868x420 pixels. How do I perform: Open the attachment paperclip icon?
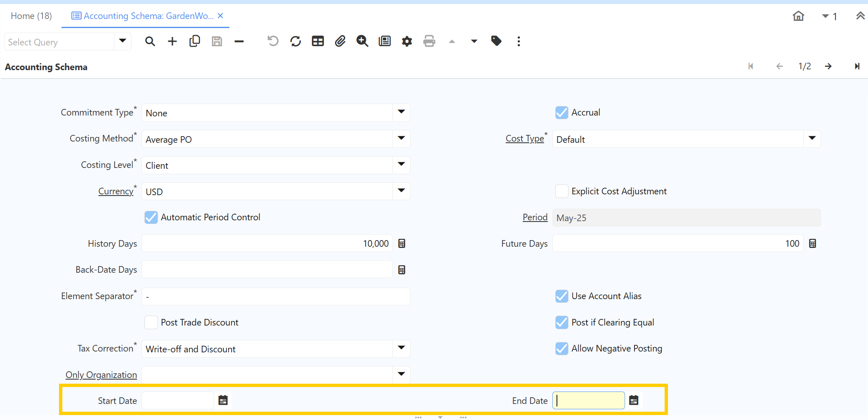point(340,41)
